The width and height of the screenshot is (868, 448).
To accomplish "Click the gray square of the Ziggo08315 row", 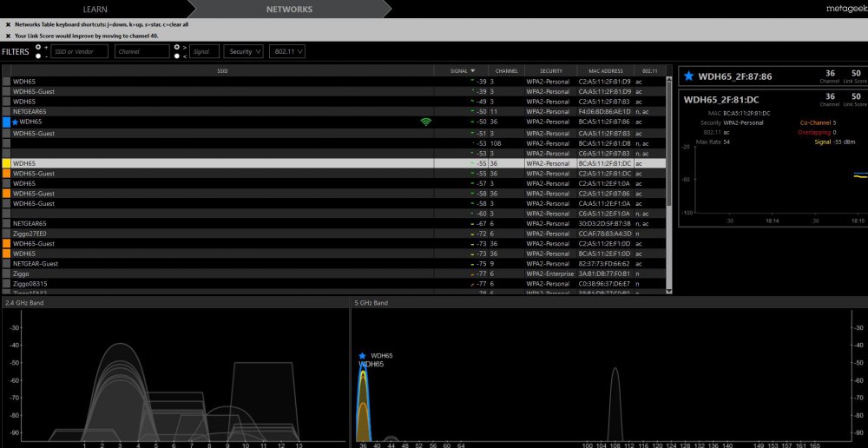I will pos(7,284).
